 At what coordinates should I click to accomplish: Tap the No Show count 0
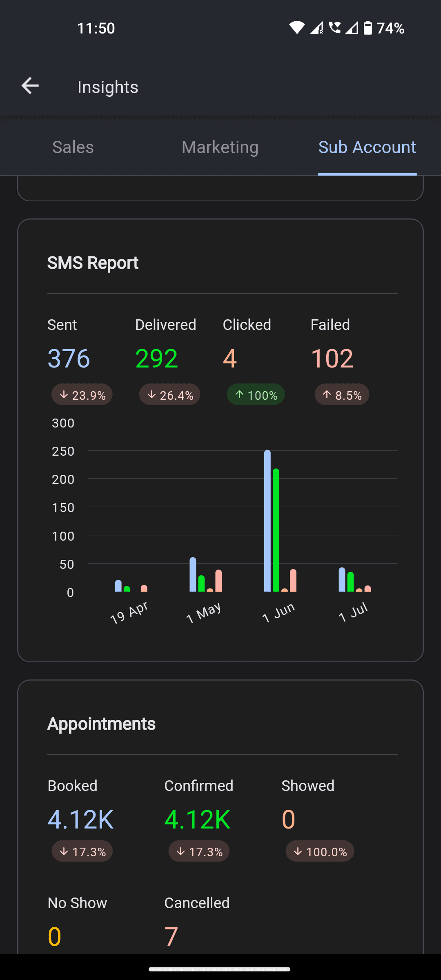coord(54,937)
